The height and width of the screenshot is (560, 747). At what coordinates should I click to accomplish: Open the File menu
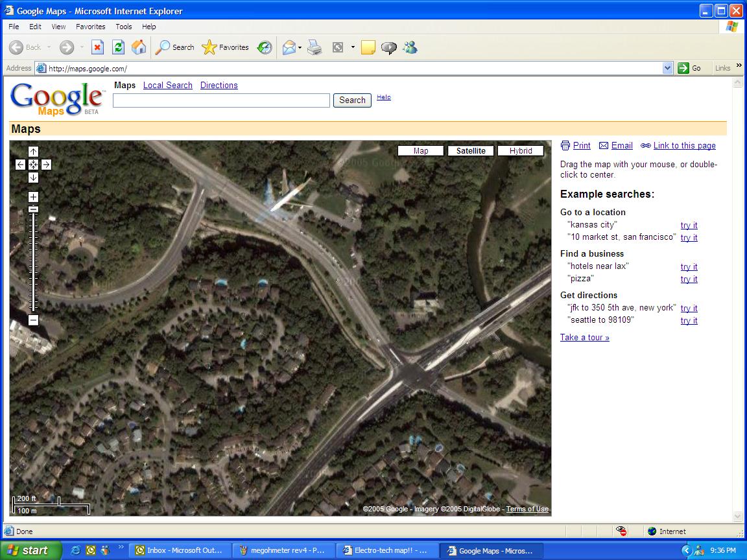(14, 27)
